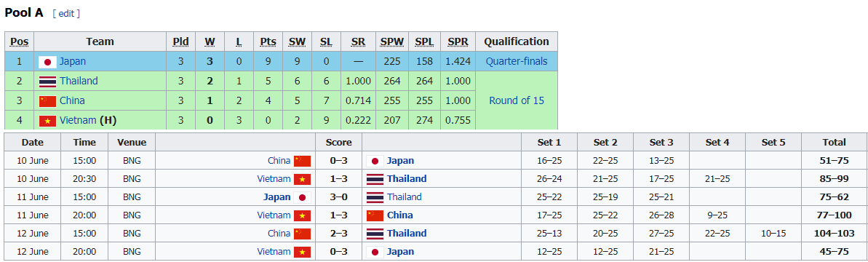Screen dimensions: 868x262
Task: Click the Japan flag icon in standings table
Action: coord(47,61)
